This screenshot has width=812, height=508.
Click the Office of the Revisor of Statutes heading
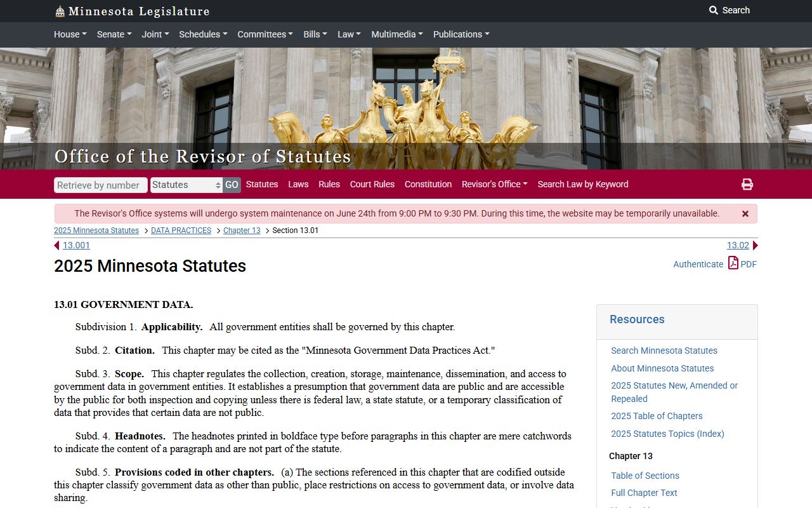click(202, 156)
